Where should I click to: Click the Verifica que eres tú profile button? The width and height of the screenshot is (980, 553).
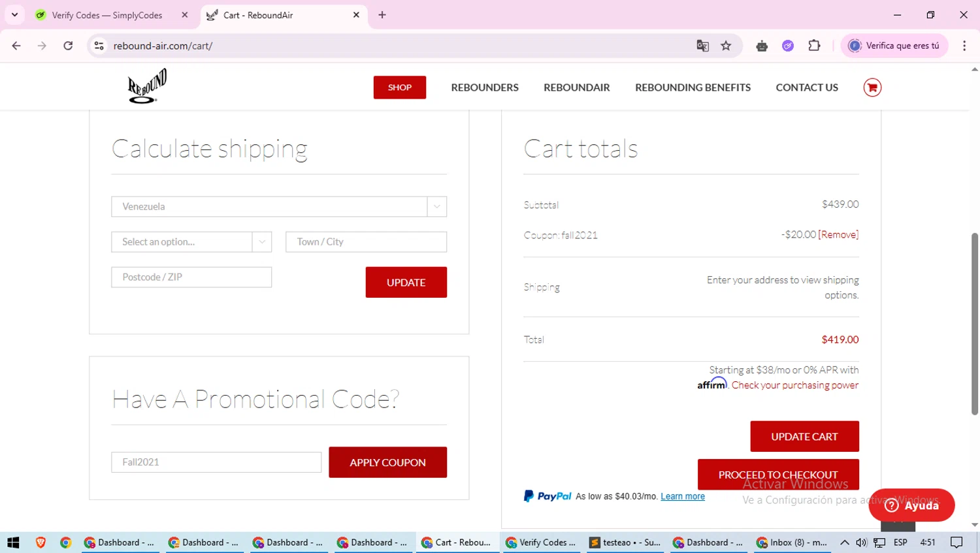click(894, 46)
